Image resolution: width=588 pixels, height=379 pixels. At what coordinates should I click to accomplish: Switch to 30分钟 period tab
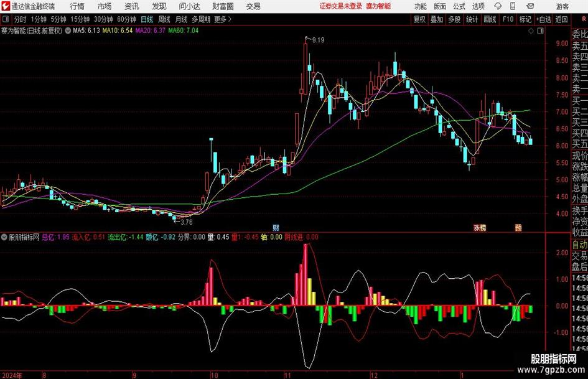(103, 19)
